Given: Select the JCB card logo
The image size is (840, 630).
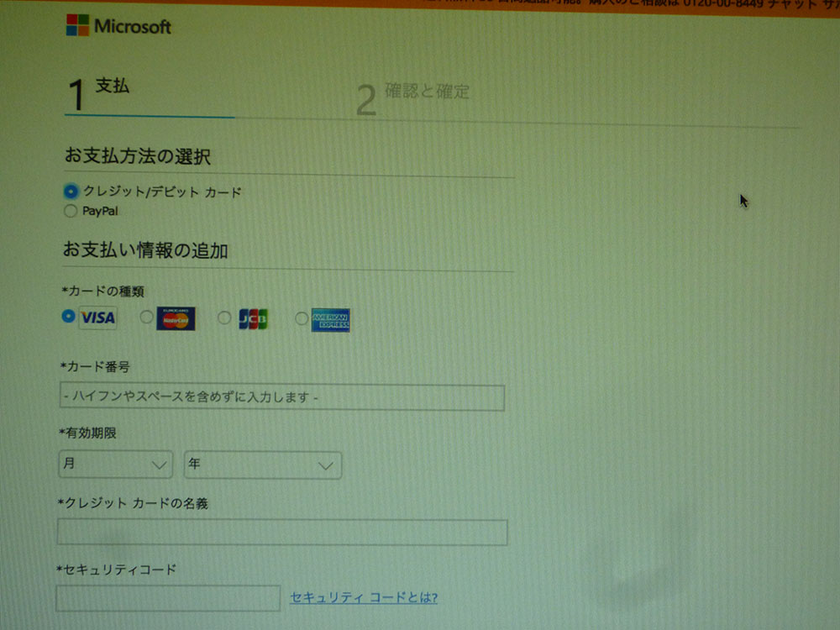Looking at the screenshot, I should tap(253, 318).
